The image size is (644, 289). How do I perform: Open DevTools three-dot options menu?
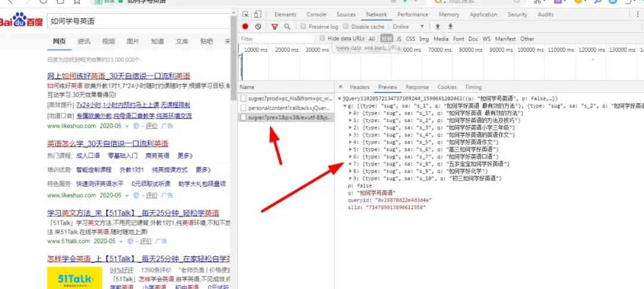(637, 14)
